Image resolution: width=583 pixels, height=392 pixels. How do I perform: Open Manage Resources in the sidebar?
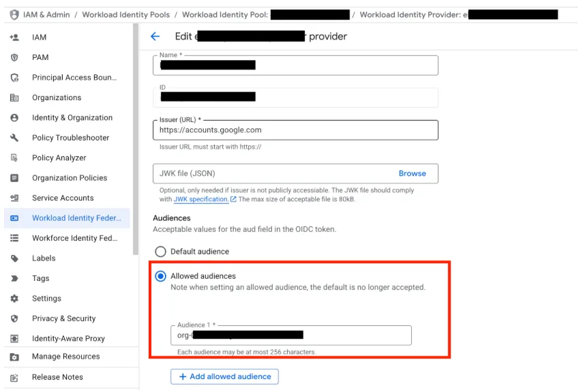pos(67,357)
